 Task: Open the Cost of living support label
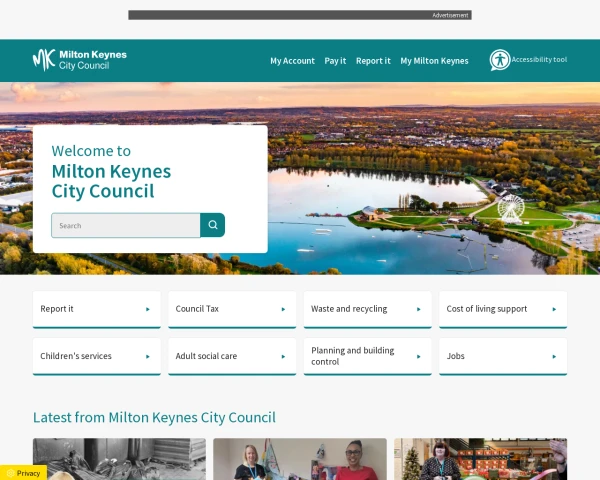[487, 309]
